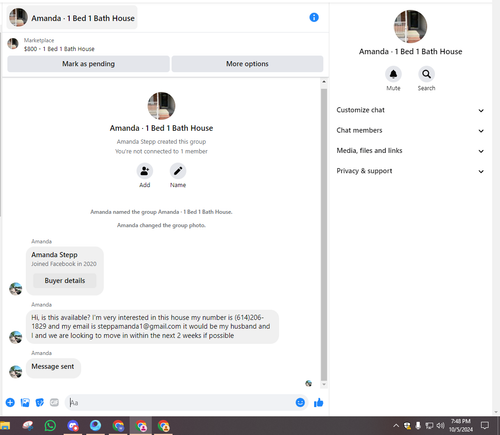
Task: Open the emoji picker in the message box
Action: point(300,402)
